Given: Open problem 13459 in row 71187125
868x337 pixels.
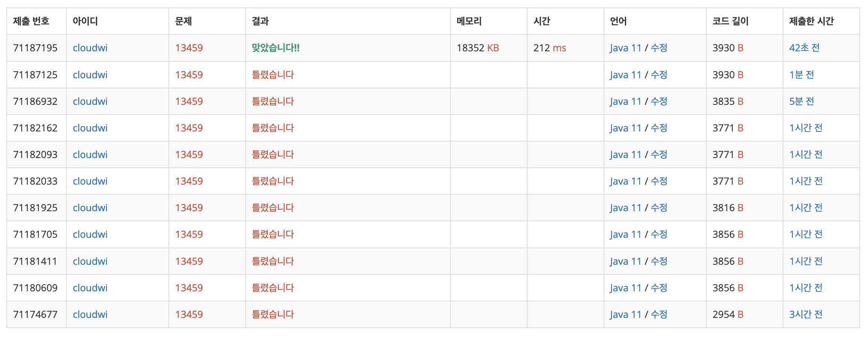Looking at the screenshot, I should [x=189, y=75].
